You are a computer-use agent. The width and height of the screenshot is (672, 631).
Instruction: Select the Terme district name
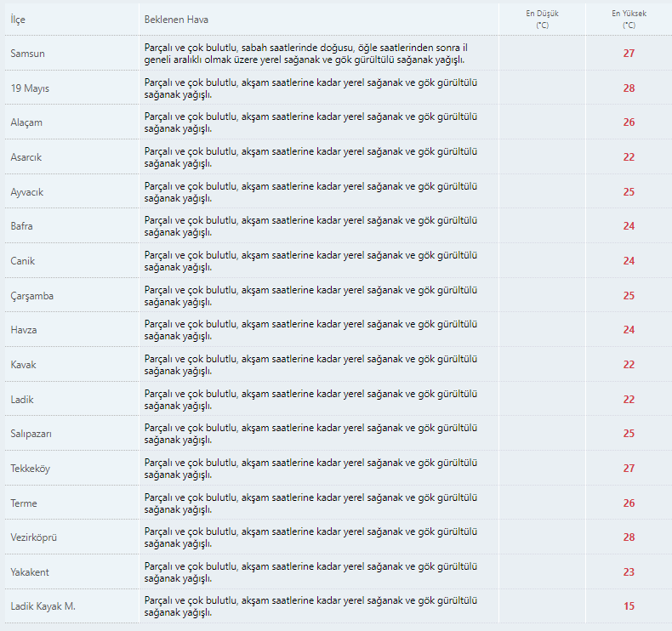24,503
